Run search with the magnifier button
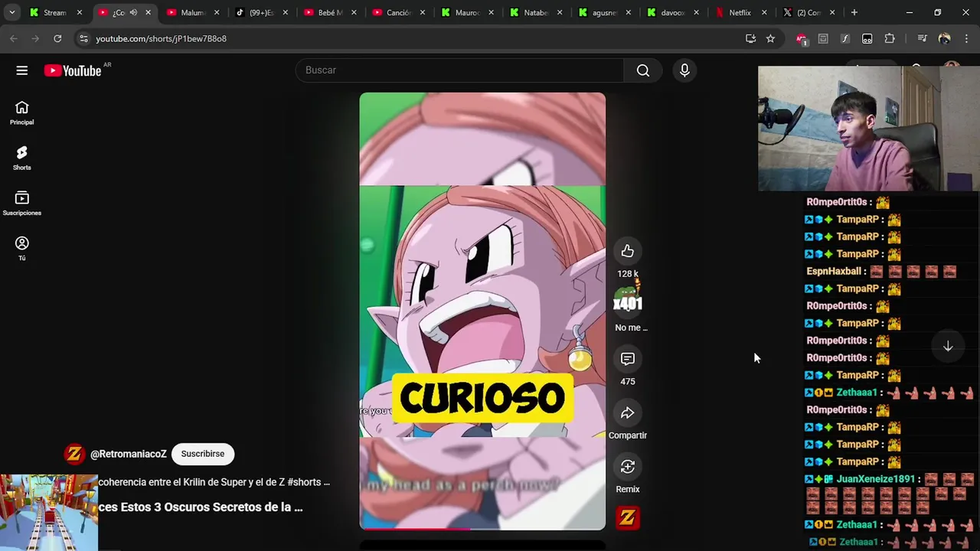 (643, 70)
